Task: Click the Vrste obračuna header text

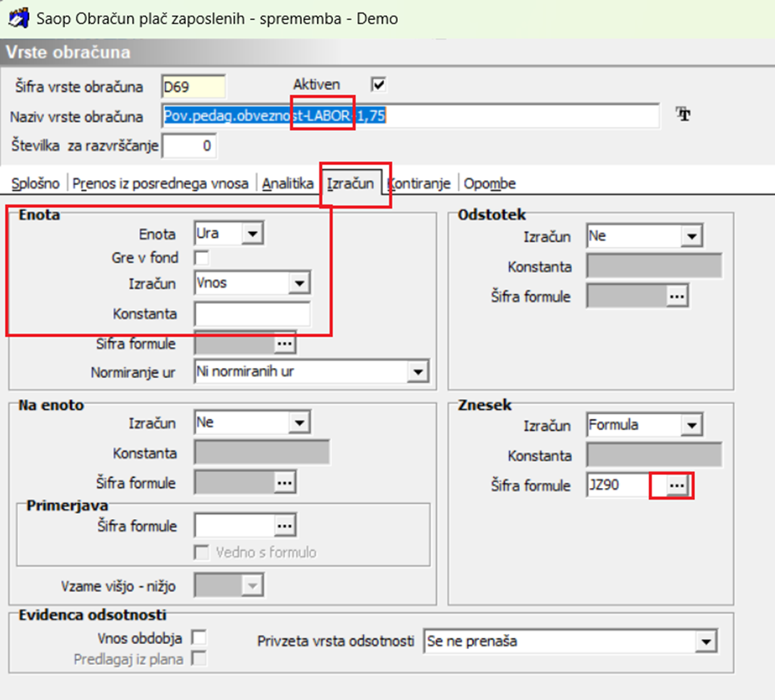Action: tap(68, 53)
